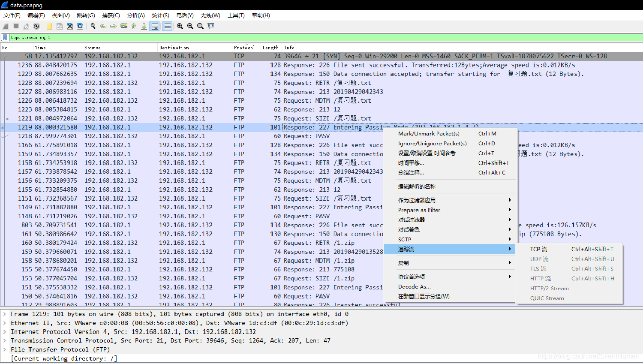643x364 pixels.
Task: Choose 分组注释... in context menu
Action: pos(450,173)
